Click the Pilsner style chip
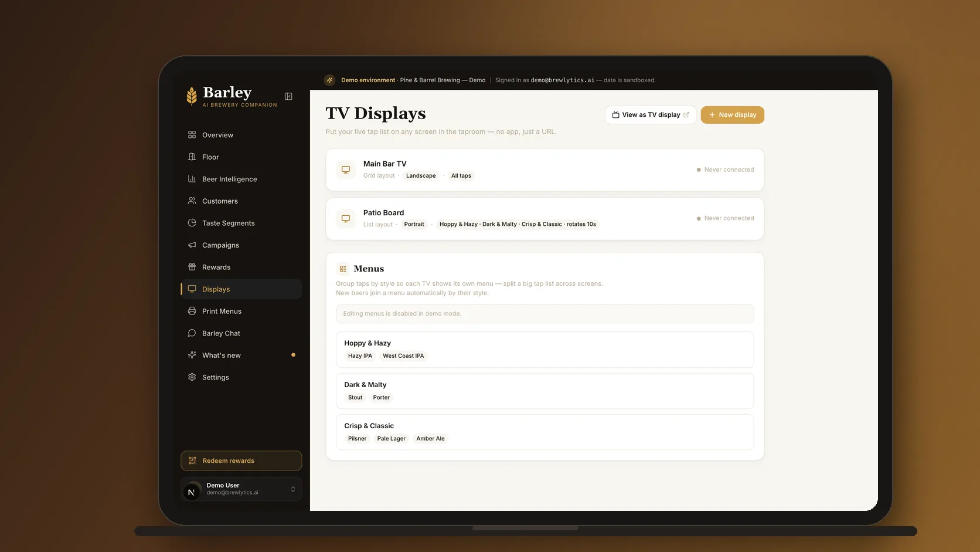 [357, 438]
